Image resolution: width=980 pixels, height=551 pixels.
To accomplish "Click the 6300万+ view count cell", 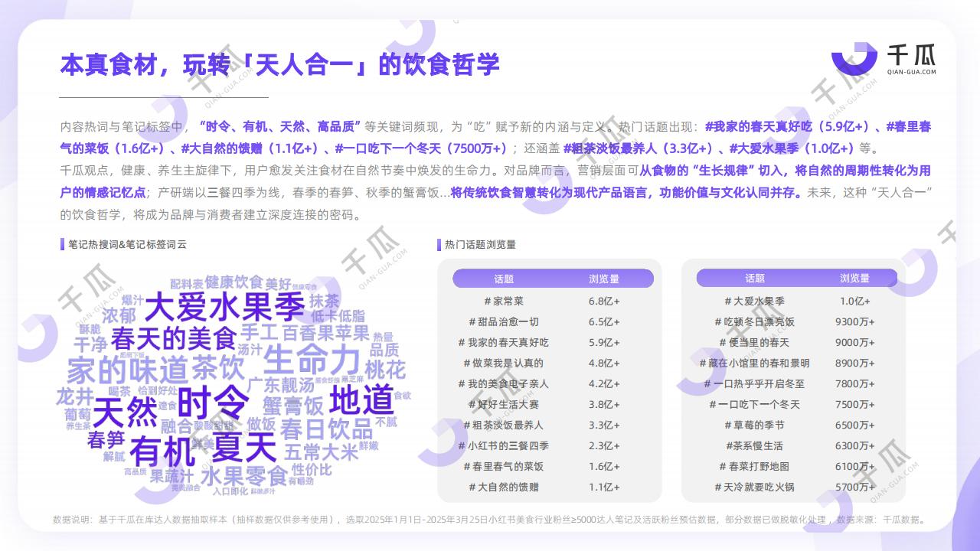I will pos(855,446).
